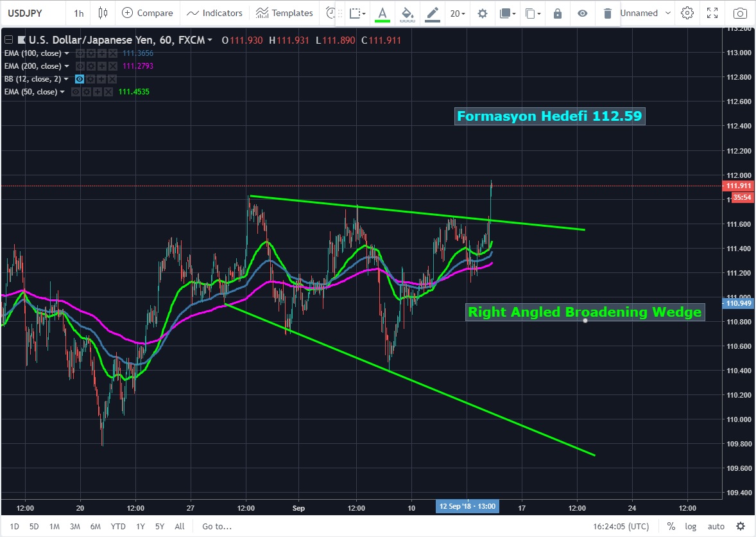The height and width of the screenshot is (537, 756).
Task: Enter fullscreen mode
Action: coord(712,13)
